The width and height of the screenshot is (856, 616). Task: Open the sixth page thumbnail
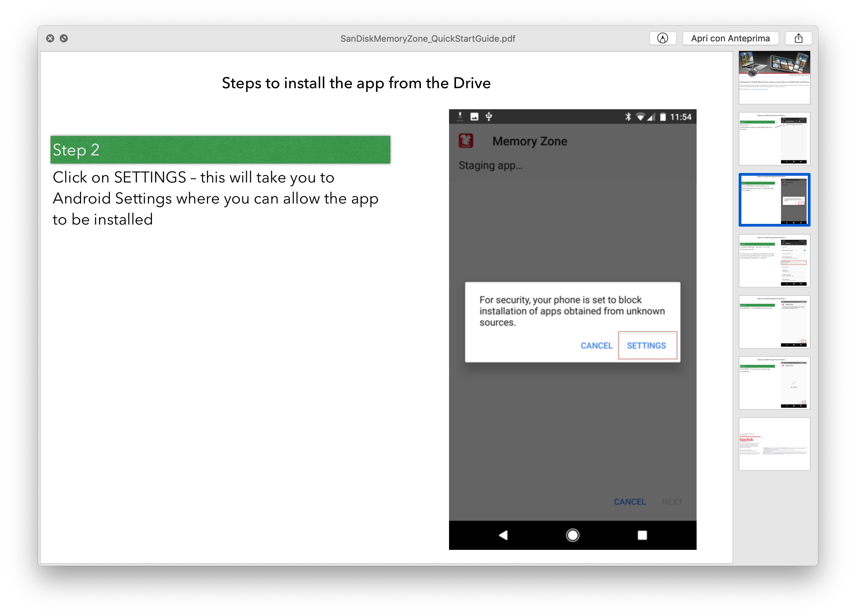point(774,383)
